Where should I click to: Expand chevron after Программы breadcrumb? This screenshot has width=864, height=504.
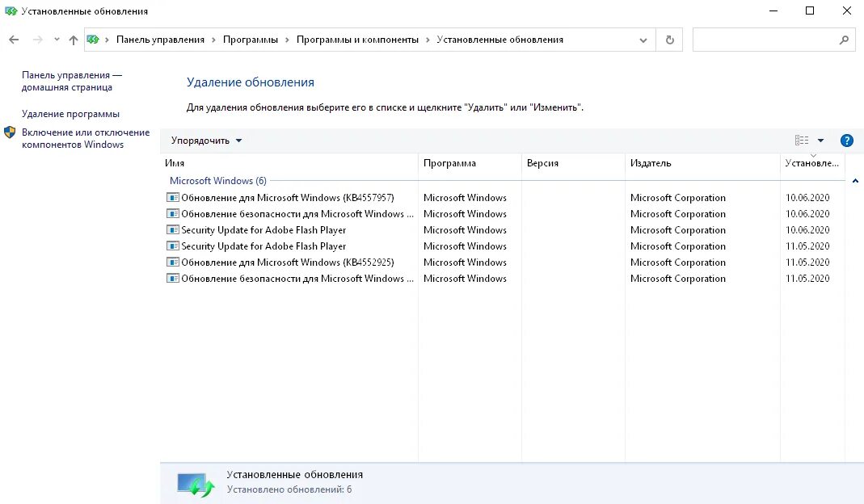coord(287,40)
